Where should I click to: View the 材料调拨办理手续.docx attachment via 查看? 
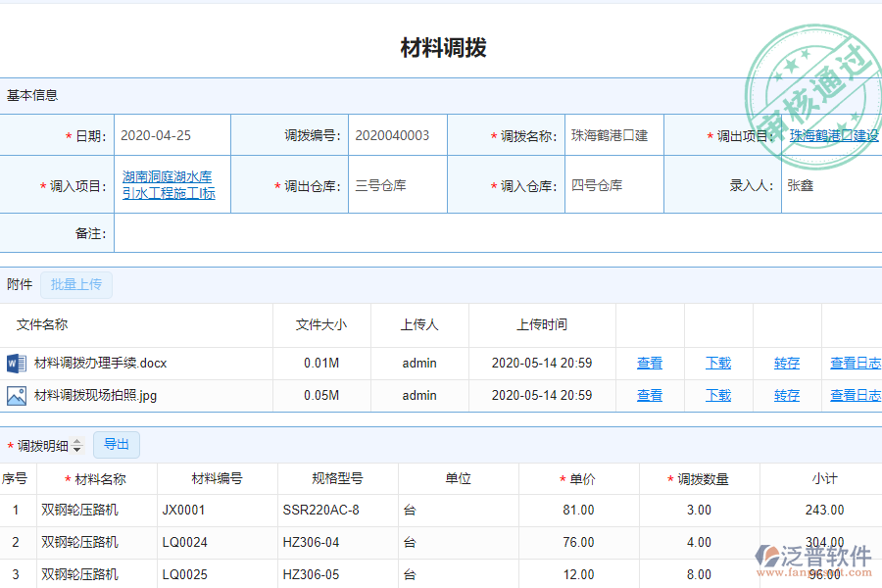[x=650, y=363]
